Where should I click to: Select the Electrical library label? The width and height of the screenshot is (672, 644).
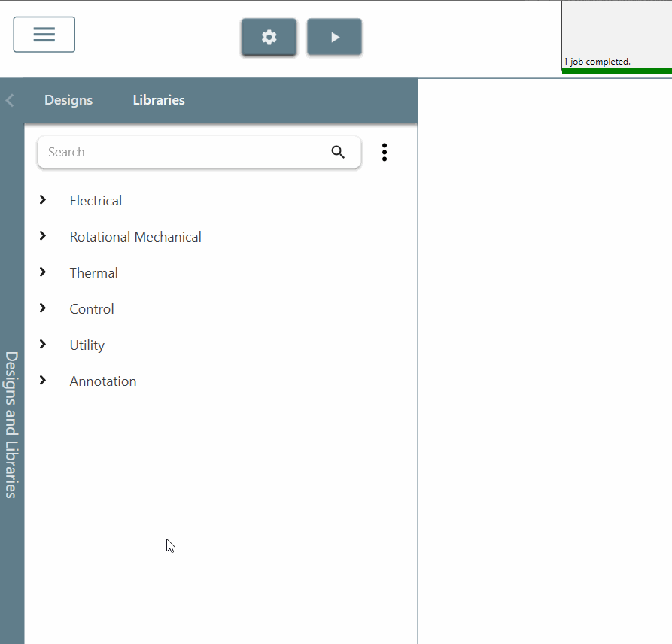[96, 201]
